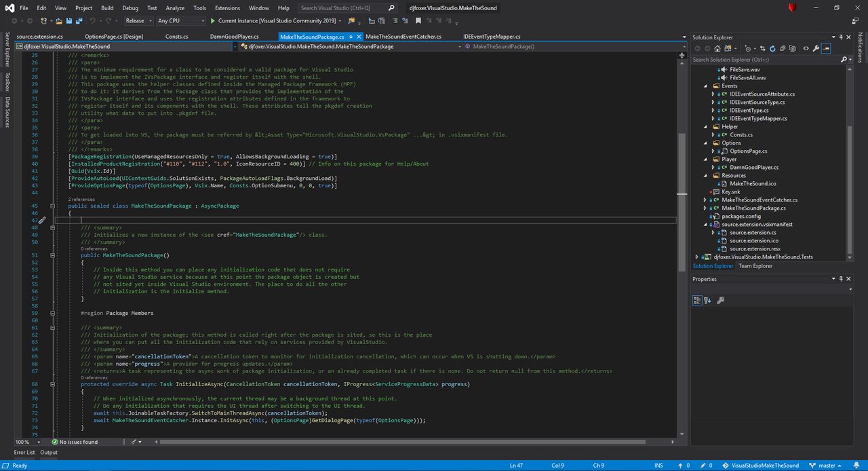Click VisualStudioMakeTheSound repository in status bar
Screen dimensions: 868x471
pyautogui.click(x=761, y=466)
